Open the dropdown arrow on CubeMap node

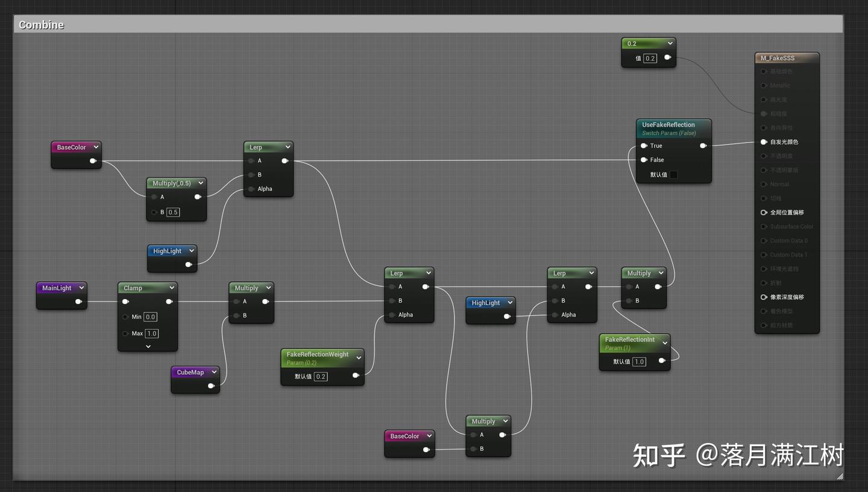(214, 373)
